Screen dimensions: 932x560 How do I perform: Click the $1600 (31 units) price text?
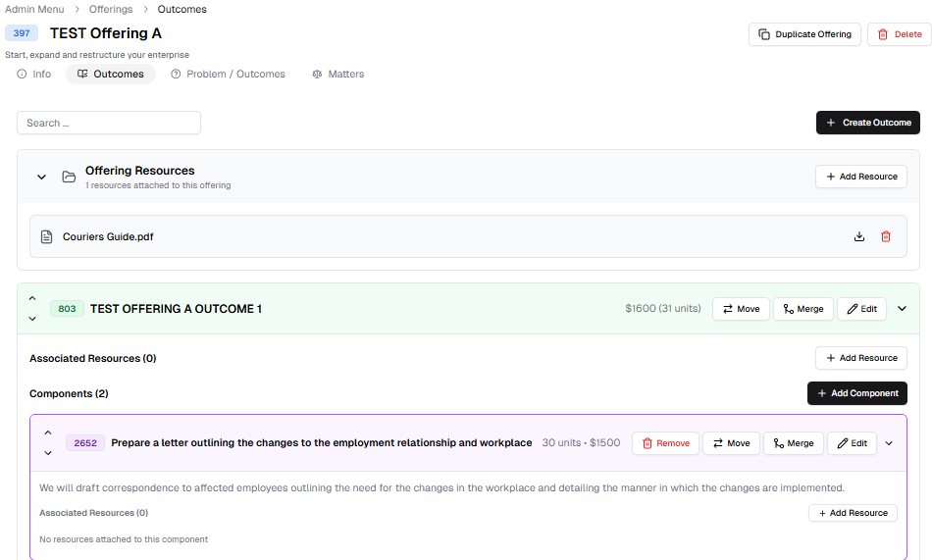click(663, 308)
